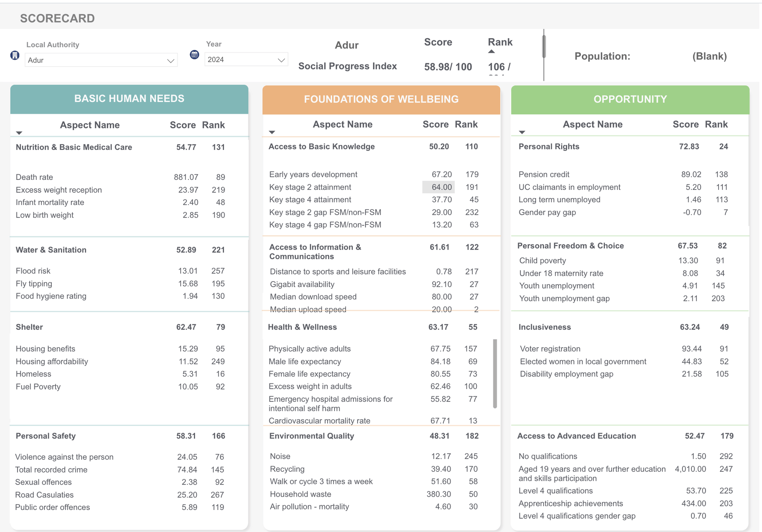This screenshot has width=762, height=532.
Task: Expand Aspect Name filter in Basic Human Needs
Action: tap(19, 133)
